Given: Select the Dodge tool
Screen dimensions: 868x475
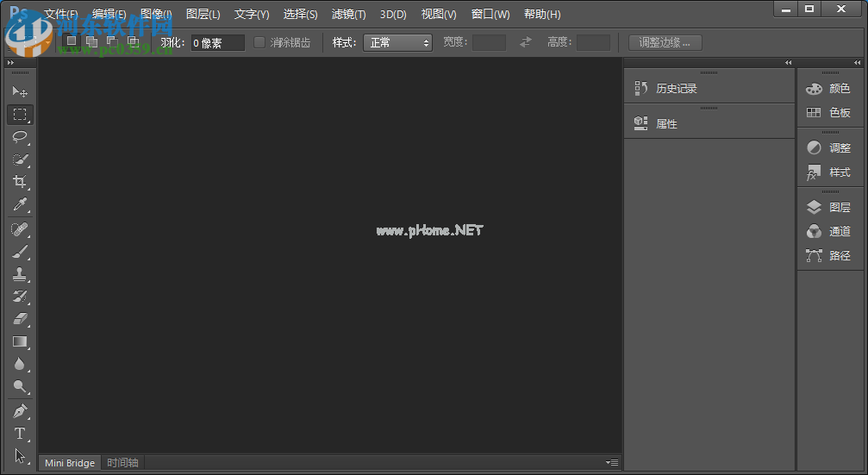Looking at the screenshot, I should pyautogui.click(x=20, y=386).
